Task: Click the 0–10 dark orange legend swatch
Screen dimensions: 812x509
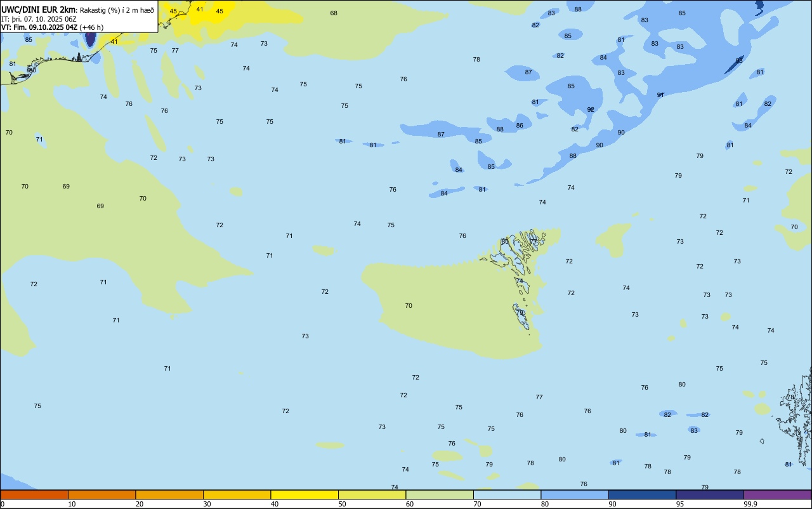Action: coord(34,494)
